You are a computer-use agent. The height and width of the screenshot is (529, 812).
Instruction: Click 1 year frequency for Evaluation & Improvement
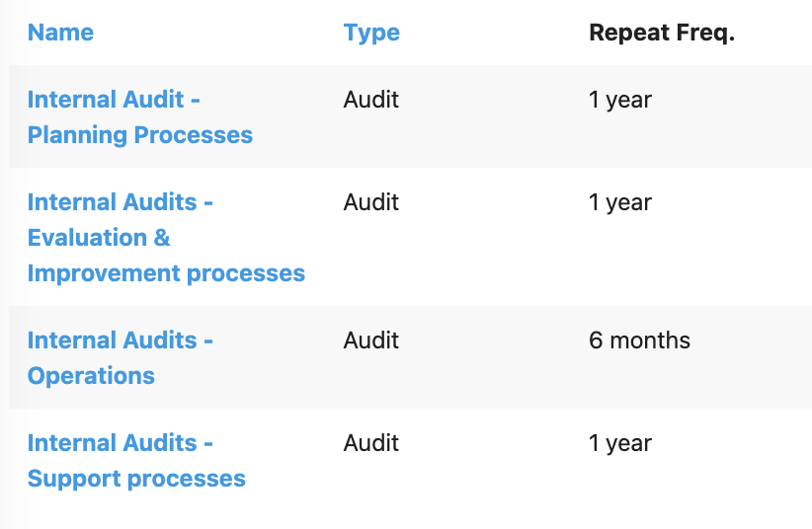620,202
